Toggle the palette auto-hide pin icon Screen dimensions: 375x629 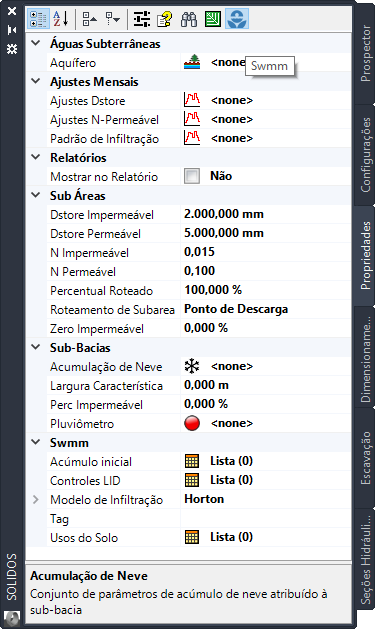tap(12, 30)
